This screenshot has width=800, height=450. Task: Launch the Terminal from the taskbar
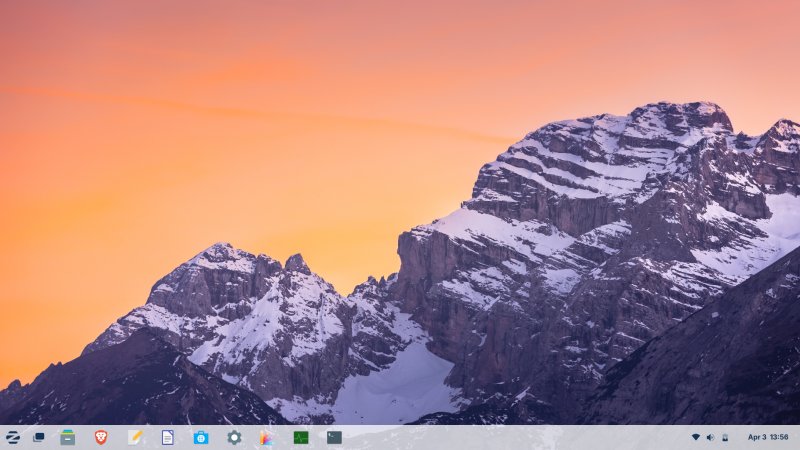click(x=334, y=437)
